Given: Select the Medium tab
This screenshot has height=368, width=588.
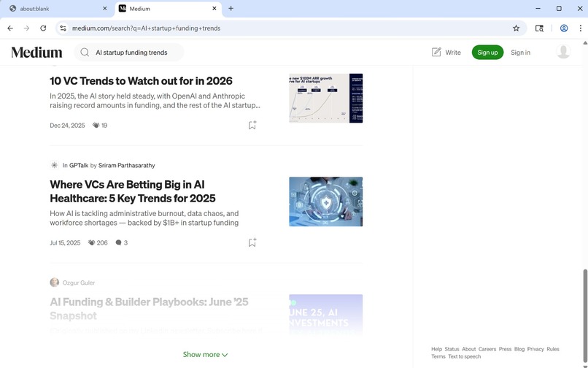Looking at the screenshot, I should point(168,9).
